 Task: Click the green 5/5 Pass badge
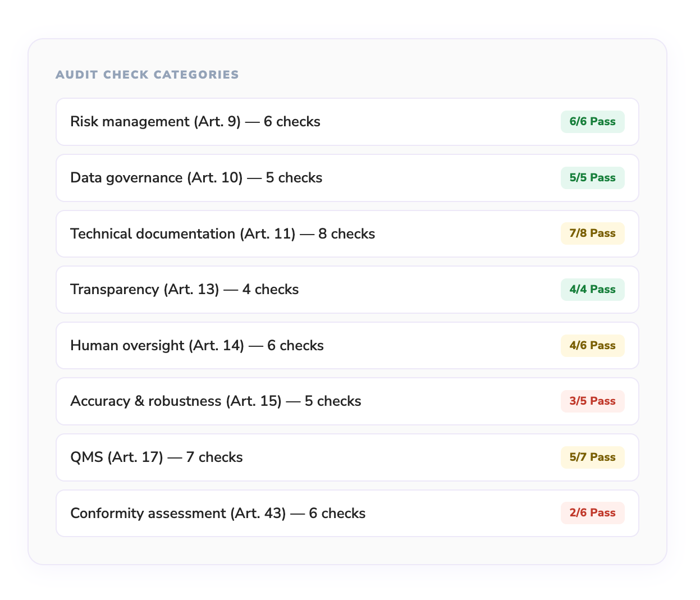pos(592,178)
